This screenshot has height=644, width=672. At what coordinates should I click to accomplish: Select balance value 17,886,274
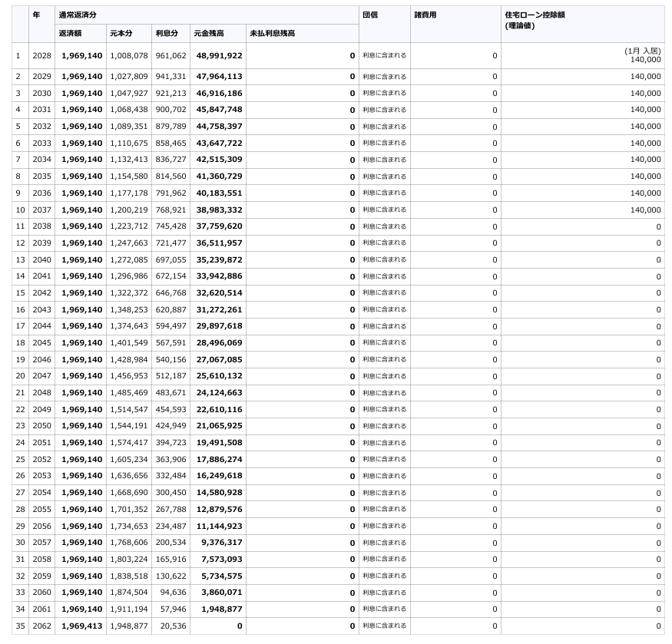pos(219,459)
